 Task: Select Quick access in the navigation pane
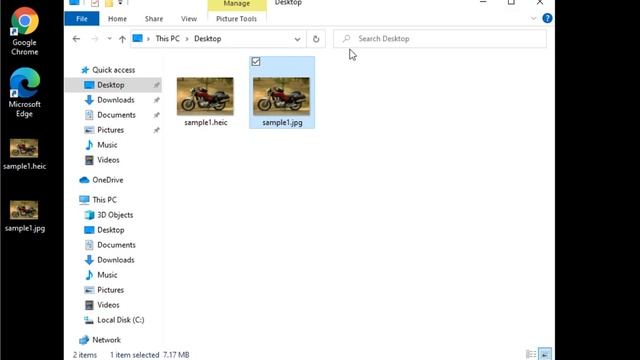point(113,70)
